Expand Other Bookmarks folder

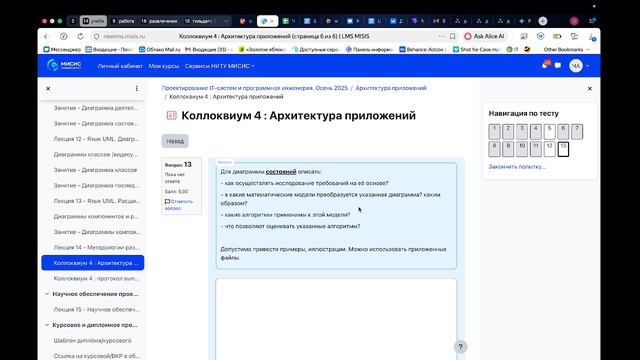point(566,49)
